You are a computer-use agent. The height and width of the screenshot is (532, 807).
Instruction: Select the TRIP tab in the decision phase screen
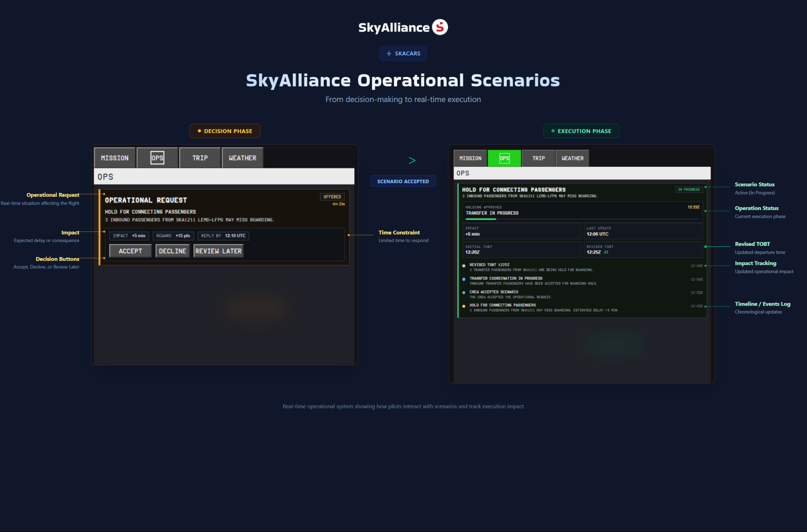tap(200, 158)
